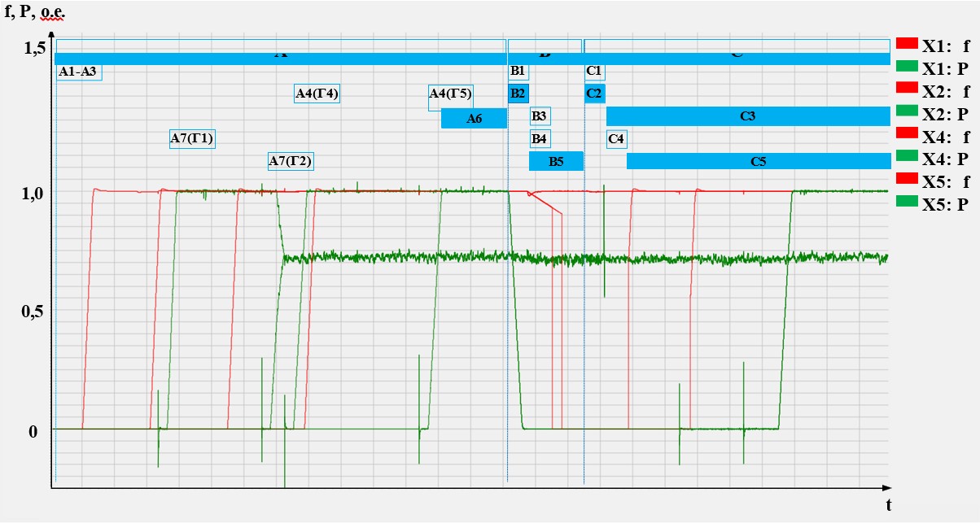The image size is (980, 523).
Task: Click the blue C2 box
Action: click(594, 94)
